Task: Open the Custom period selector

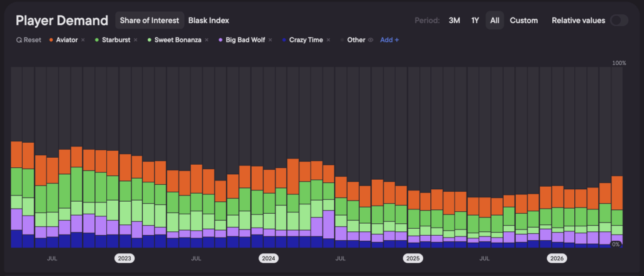Action: pyautogui.click(x=524, y=20)
